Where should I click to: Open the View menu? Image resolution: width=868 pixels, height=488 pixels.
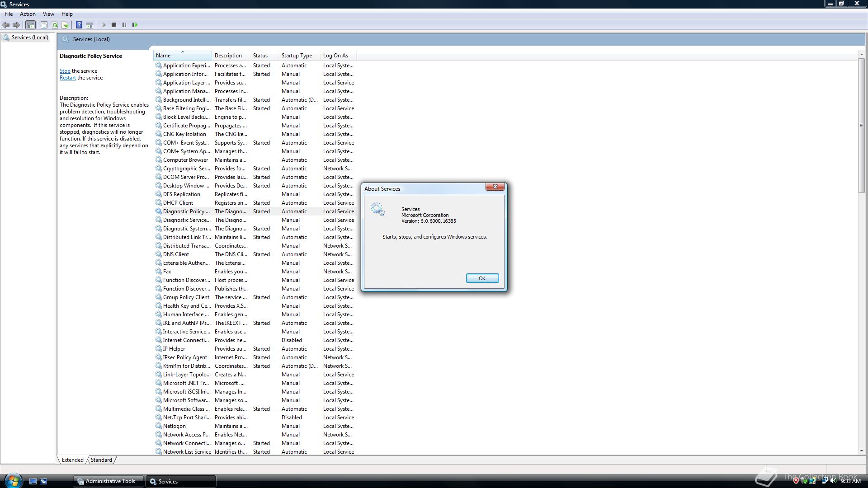[x=48, y=14]
